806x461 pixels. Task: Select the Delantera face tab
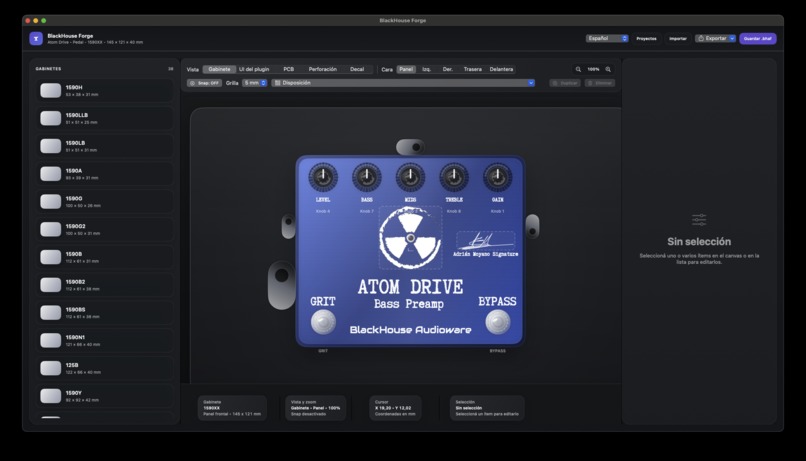(x=501, y=69)
